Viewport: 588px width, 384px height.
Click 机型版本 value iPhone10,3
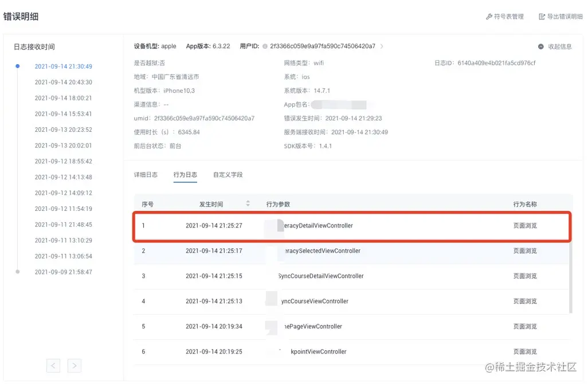pos(179,91)
